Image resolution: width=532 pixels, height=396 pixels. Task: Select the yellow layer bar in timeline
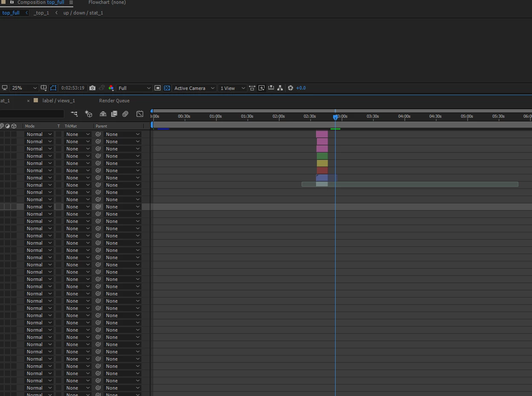point(322,163)
